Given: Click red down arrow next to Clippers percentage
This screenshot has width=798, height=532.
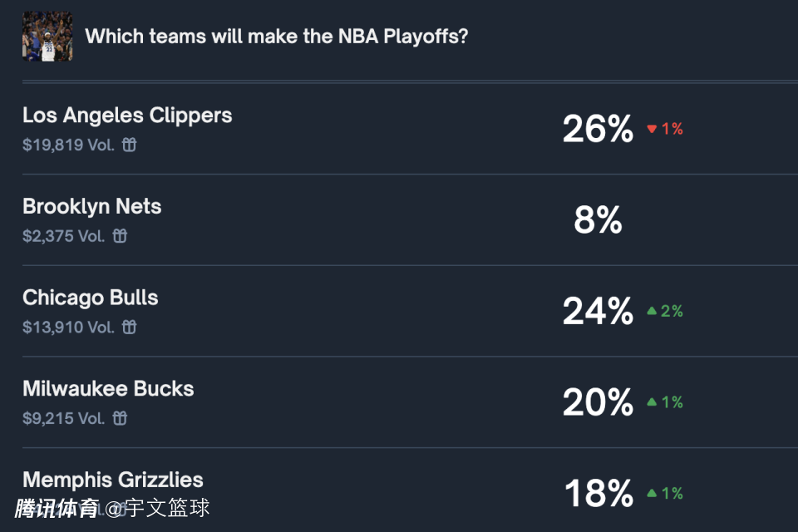Looking at the screenshot, I should [x=652, y=129].
